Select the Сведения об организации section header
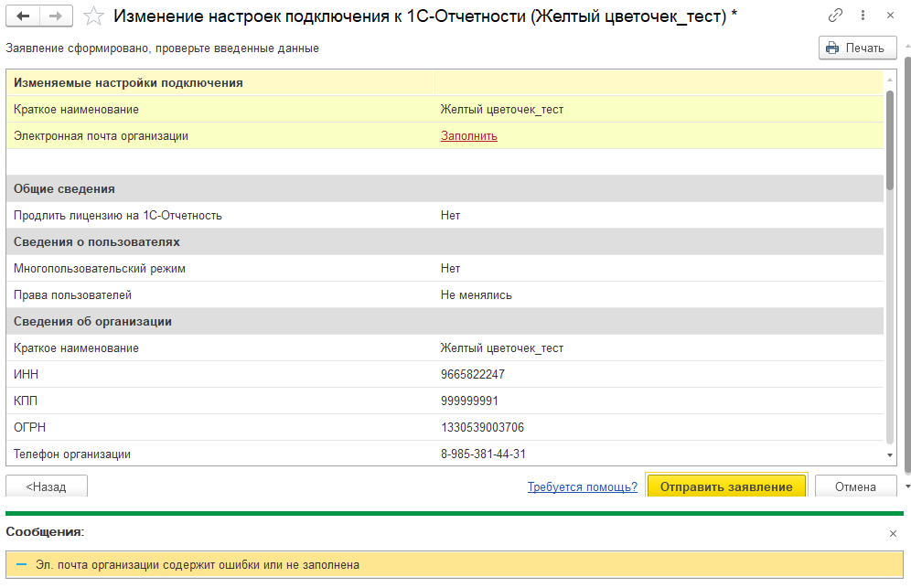The width and height of the screenshot is (911, 588). [x=445, y=321]
